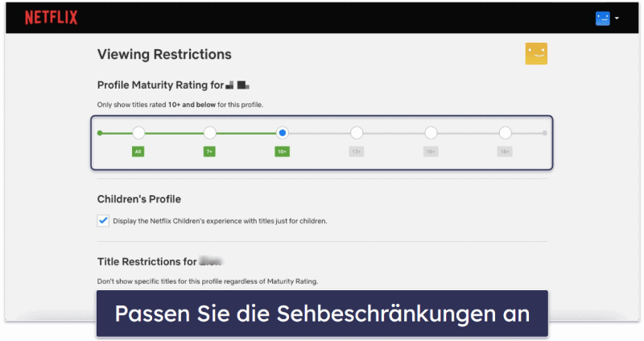Click the green All rating badge

(x=138, y=152)
